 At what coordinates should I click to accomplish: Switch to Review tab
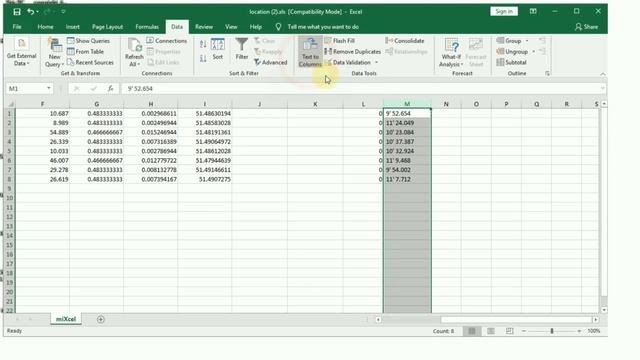pos(204,27)
